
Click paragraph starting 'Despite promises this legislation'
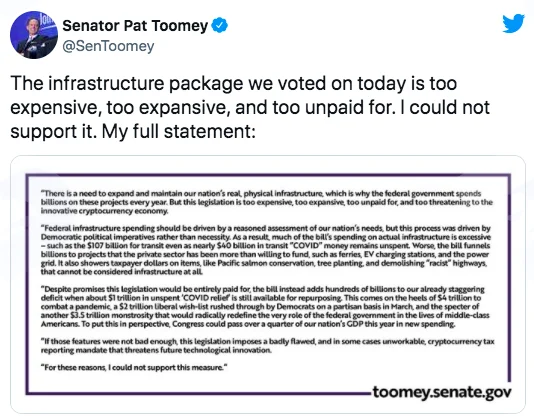click(265, 306)
